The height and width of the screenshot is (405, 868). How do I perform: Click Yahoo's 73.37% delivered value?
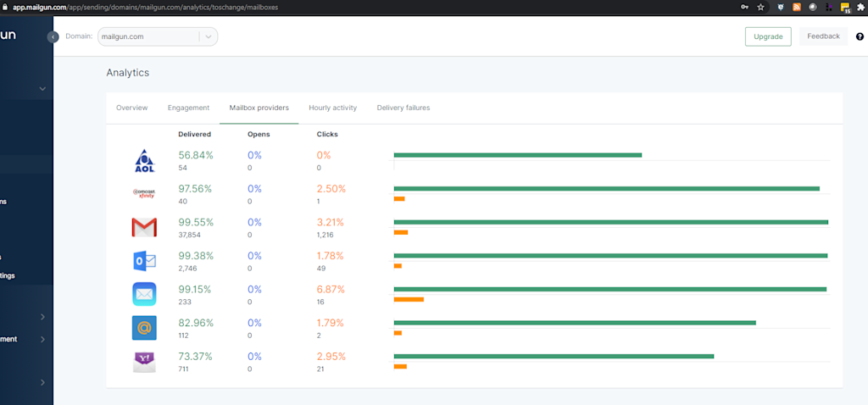coord(196,357)
